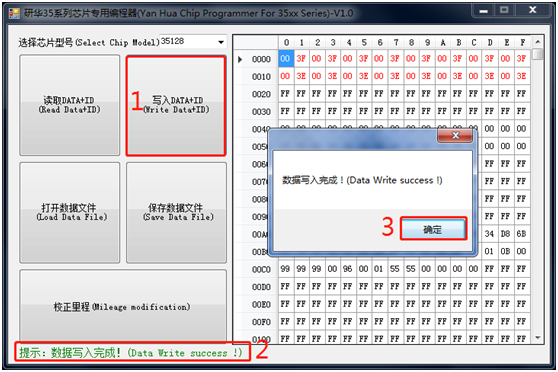558x372 pixels.
Task: Select the row marker arrow at row 0000
Action: coord(240,59)
